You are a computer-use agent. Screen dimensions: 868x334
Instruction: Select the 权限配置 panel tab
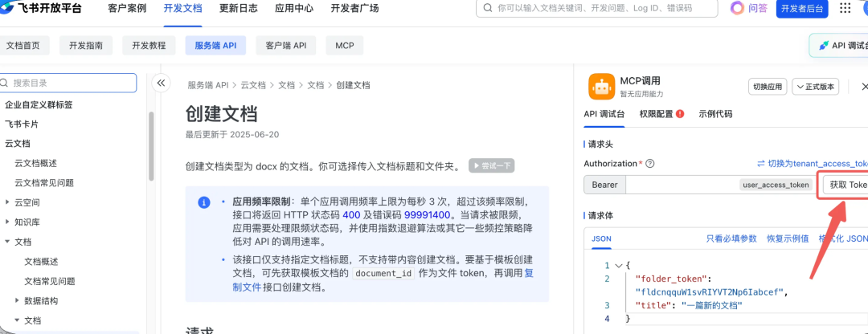657,114
